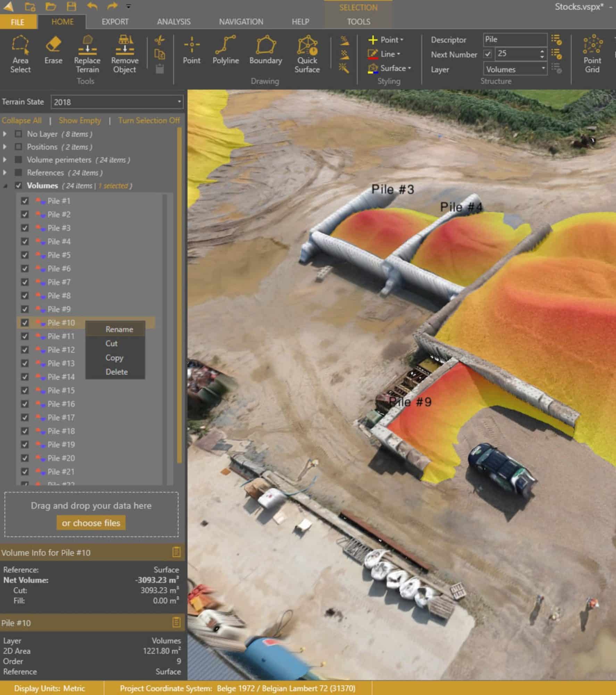
Task: Select the Area Select tool
Action: point(20,54)
